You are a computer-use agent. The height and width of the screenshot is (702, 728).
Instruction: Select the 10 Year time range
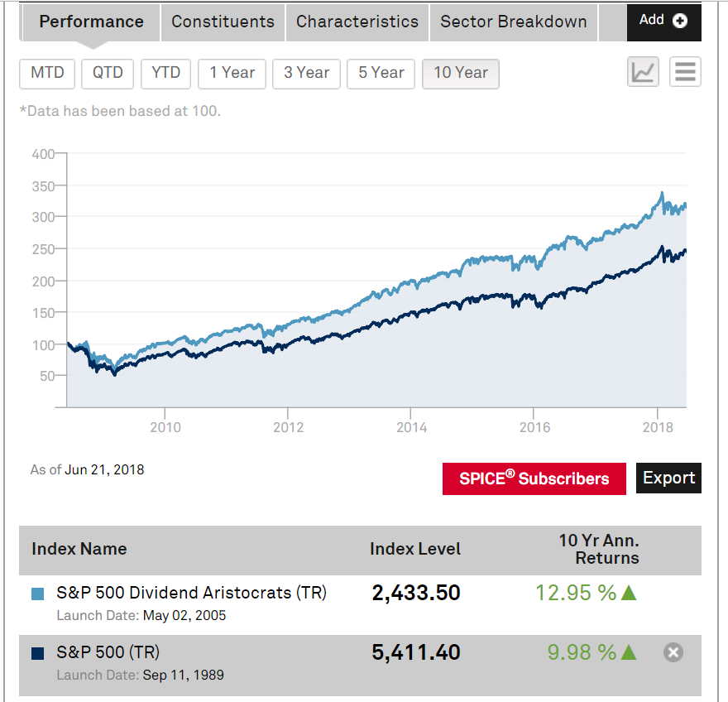(461, 74)
